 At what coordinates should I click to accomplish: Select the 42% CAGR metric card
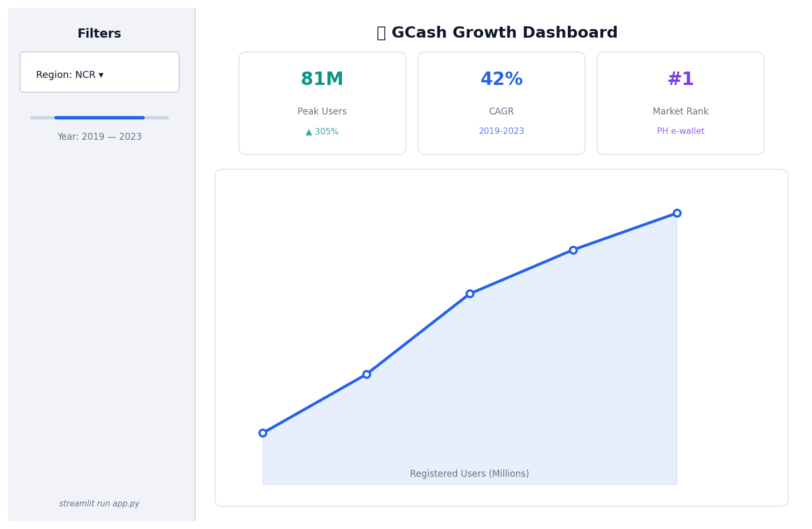pos(501,103)
